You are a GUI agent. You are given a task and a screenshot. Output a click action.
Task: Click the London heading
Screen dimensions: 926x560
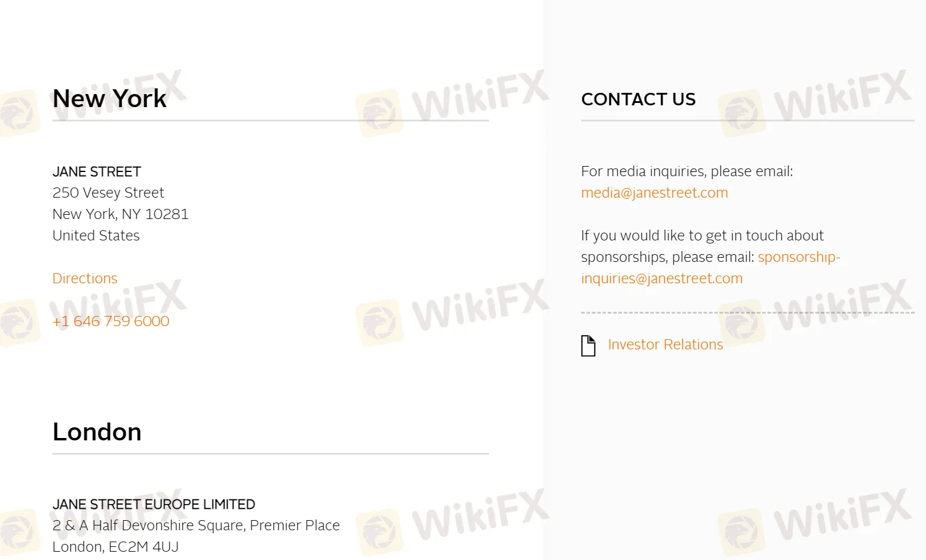click(x=97, y=432)
